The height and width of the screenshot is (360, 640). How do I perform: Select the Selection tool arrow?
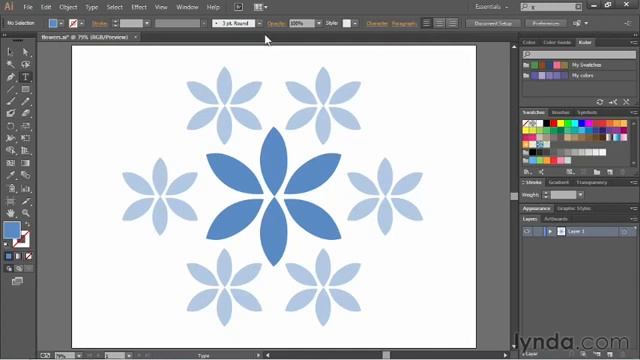(10, 52)
